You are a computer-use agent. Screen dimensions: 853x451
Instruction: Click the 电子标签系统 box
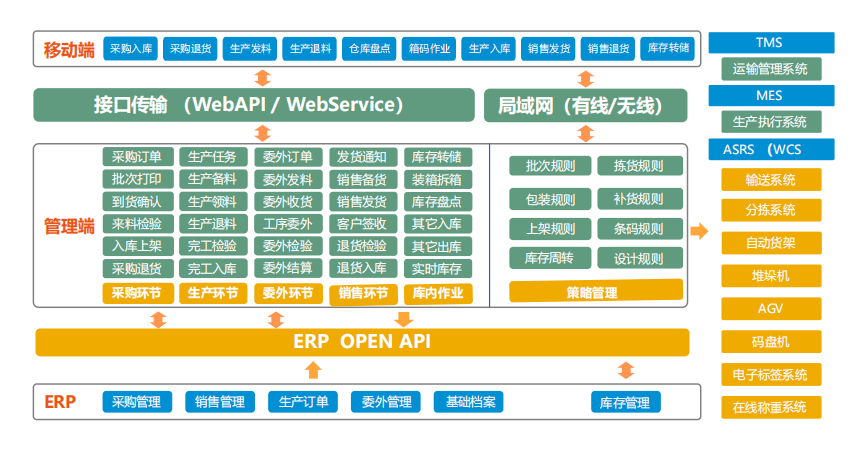[x=770, y=375]
